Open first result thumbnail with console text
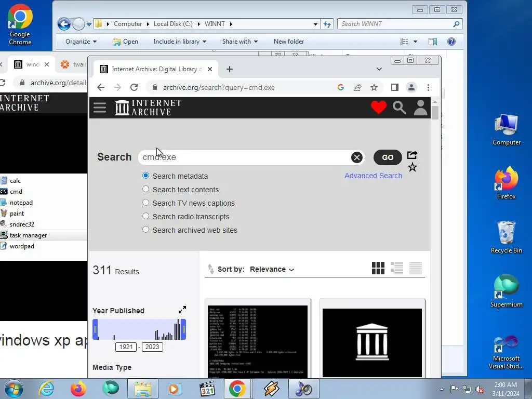The width and height of the screenshot is (532, 399). pos(258,341)
